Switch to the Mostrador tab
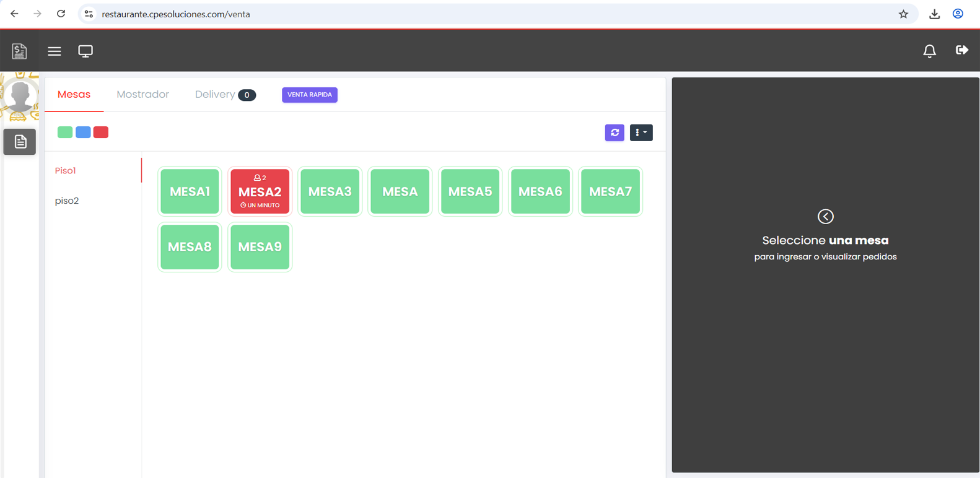Viewport: 980px width, 478px height. point(142,94)
